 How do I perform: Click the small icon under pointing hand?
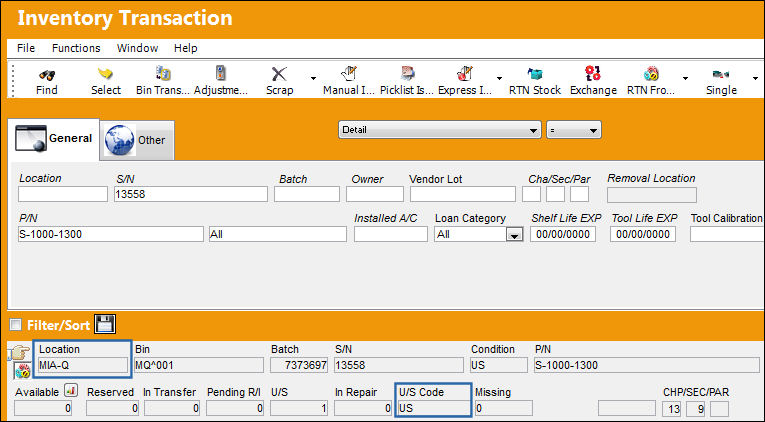pos(22,371)
